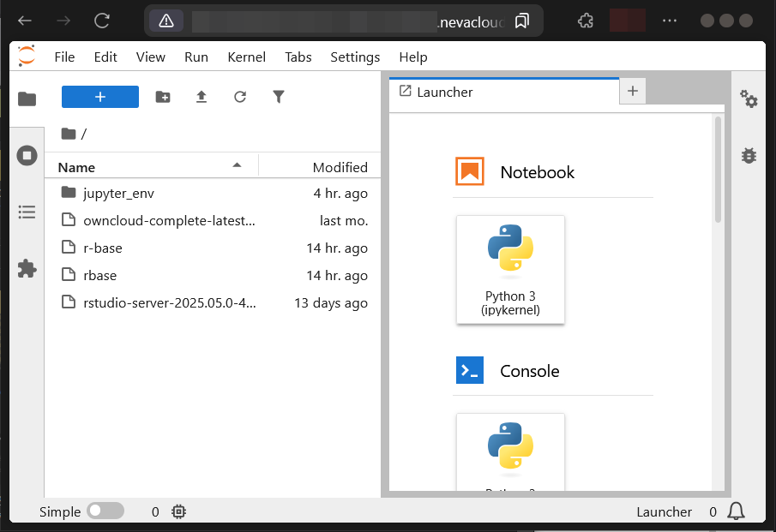Click the Notebook section icon
776x532 pixels.
(x=470, y=171)
